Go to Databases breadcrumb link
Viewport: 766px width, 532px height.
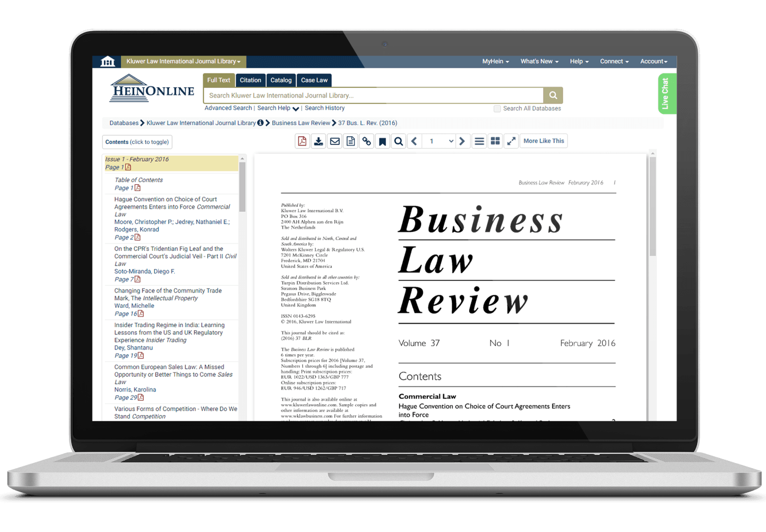(124, 123)
